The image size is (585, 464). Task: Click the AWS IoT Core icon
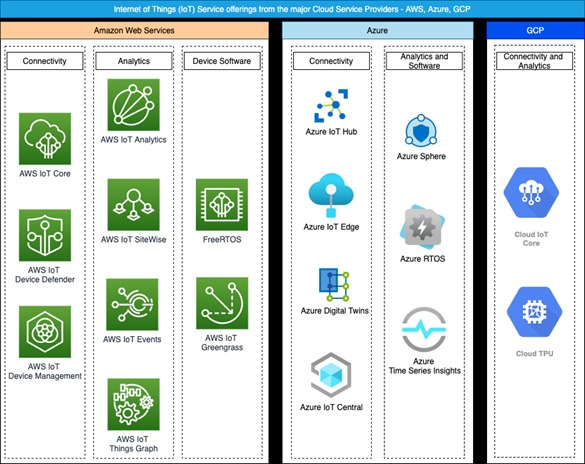coord(45,139)
